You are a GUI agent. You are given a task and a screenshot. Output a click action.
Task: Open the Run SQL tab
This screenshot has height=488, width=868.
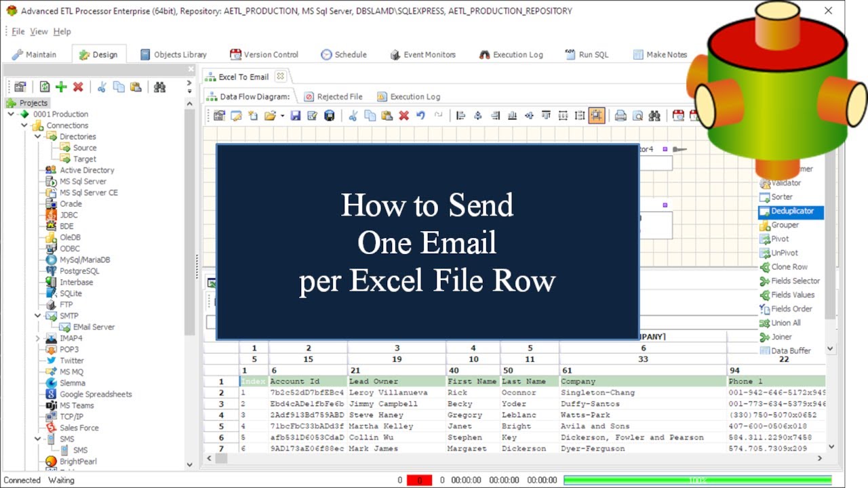tap(587, 55)
